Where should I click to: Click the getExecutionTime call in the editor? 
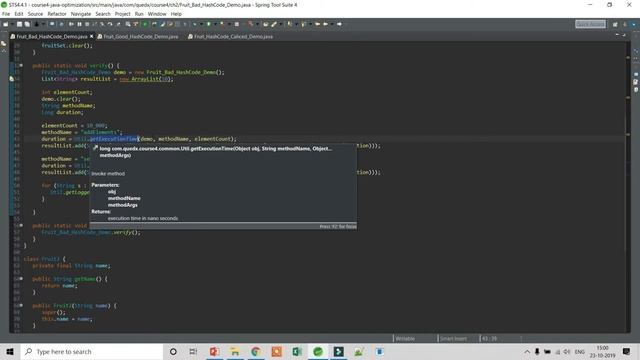coord(114,139)
